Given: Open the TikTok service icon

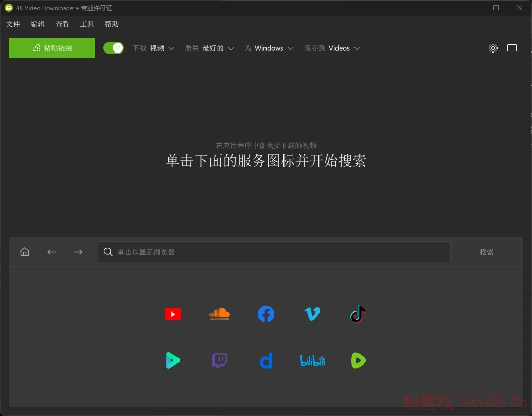Looking at the screenshot, I should click(358, 314).
